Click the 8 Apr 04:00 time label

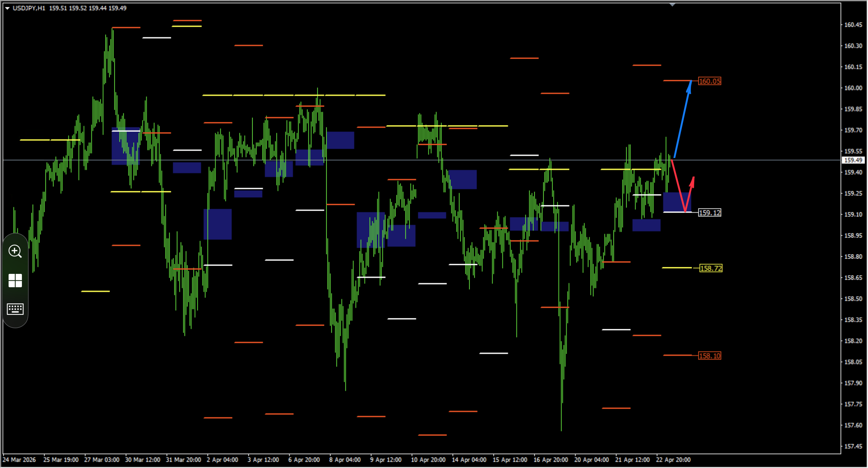click(345, 460)
